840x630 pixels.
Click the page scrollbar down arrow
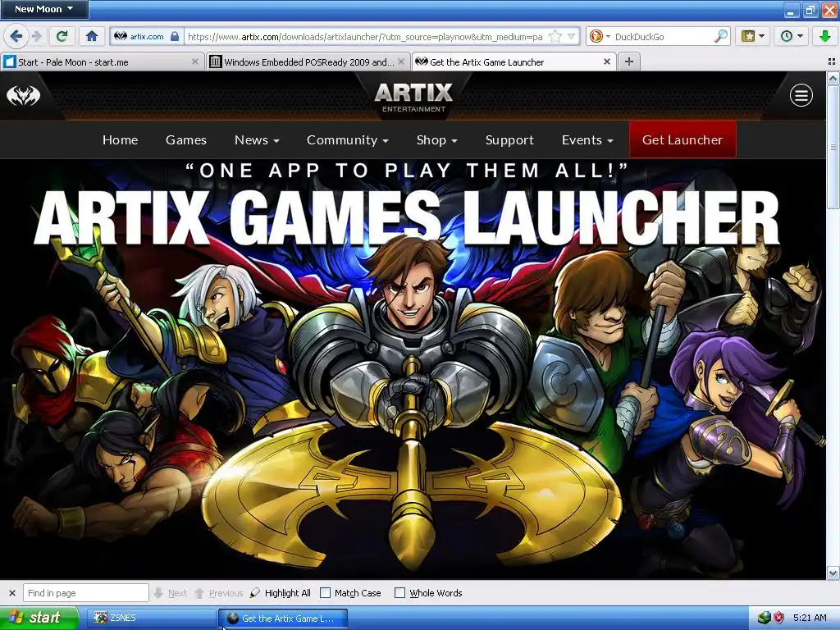click(x=833, y=573)
